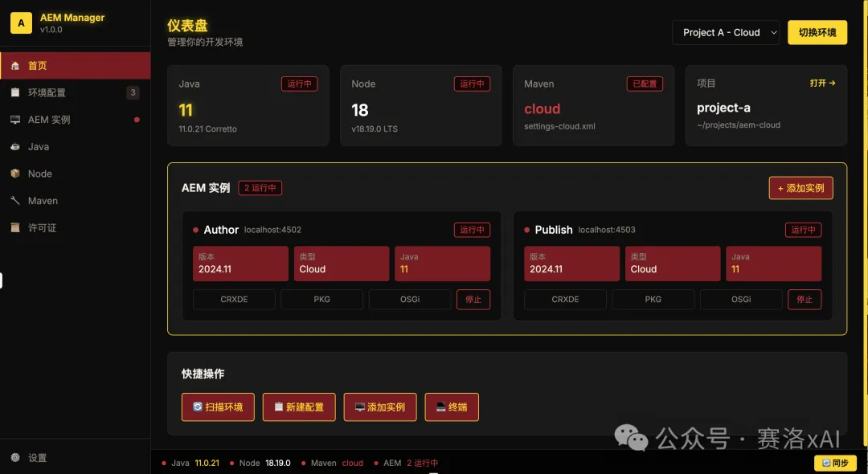Click the settings gear icon

(x=15, y=457)
